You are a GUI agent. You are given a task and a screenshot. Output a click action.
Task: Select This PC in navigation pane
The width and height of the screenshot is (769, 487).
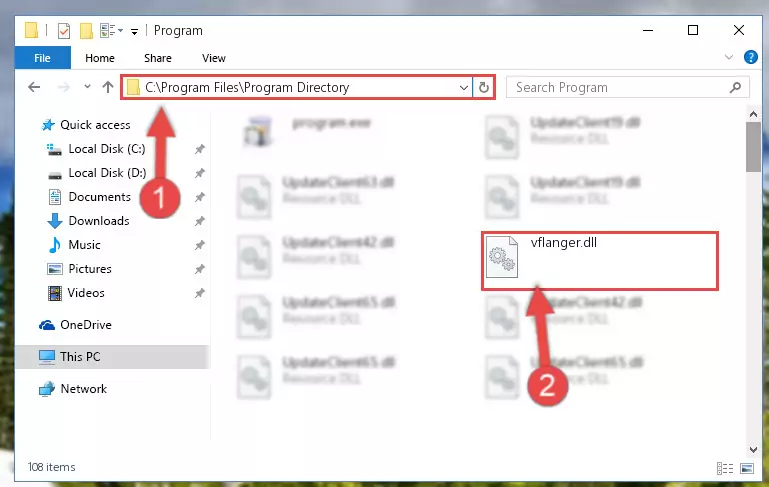tap(113, 357)
